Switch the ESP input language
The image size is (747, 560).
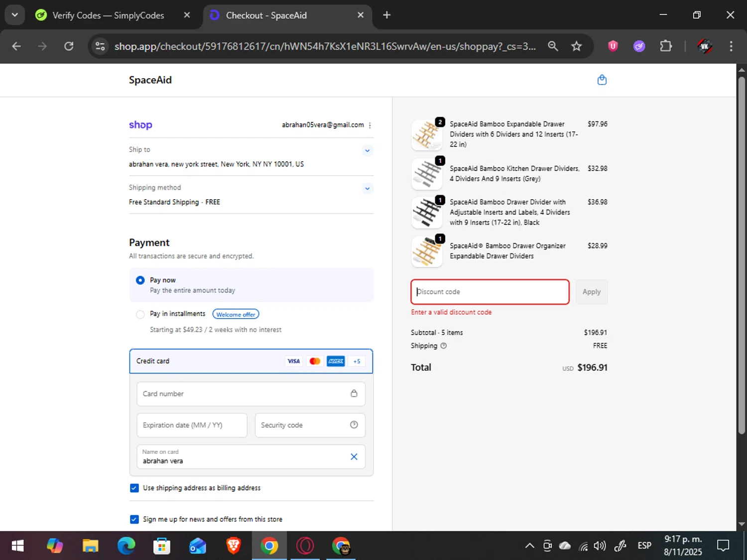pyautogui.click(x=644, y=546)
